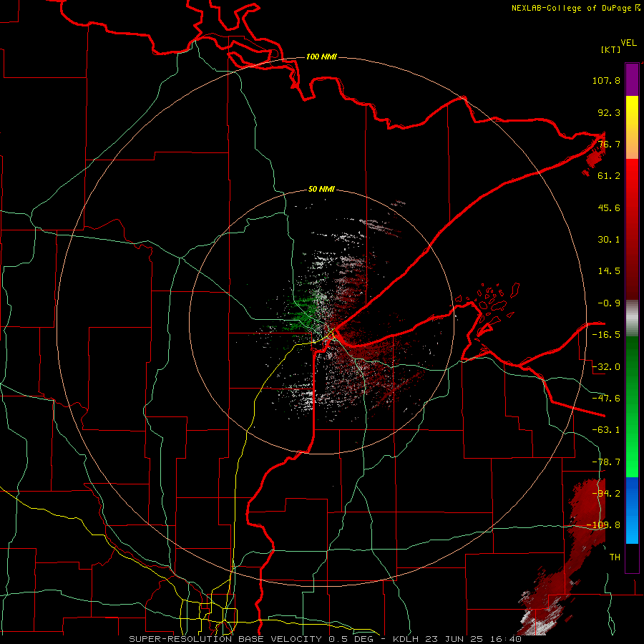The height and width of the screenshot is (644, 644).
Task: Select the 107.8 legend value
Action: (606, 80)
